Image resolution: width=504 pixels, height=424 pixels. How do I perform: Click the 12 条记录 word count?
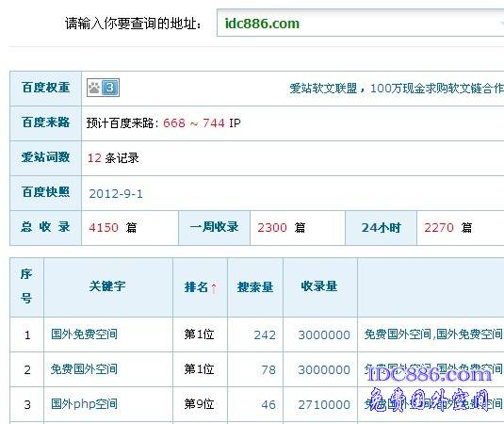pyautogui.click(x=113, y=158)
